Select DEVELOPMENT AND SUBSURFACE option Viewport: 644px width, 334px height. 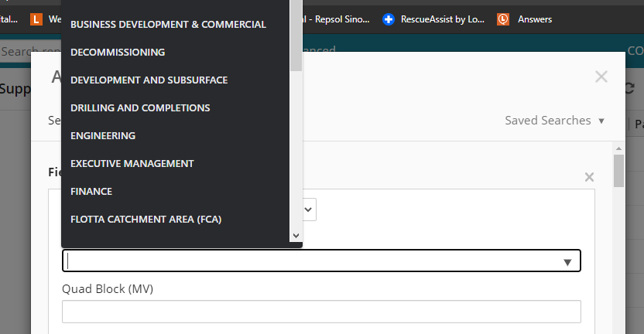tap(149, 80)
